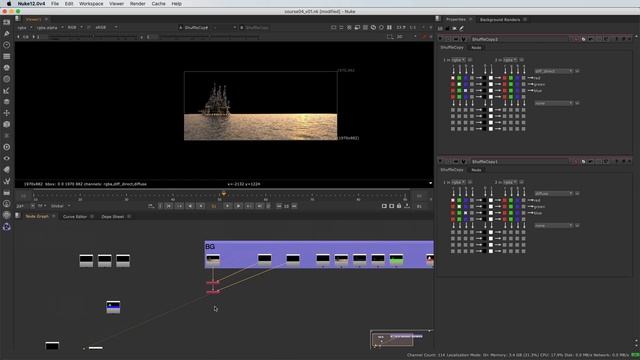Click the current frame number field

(213, 206)
